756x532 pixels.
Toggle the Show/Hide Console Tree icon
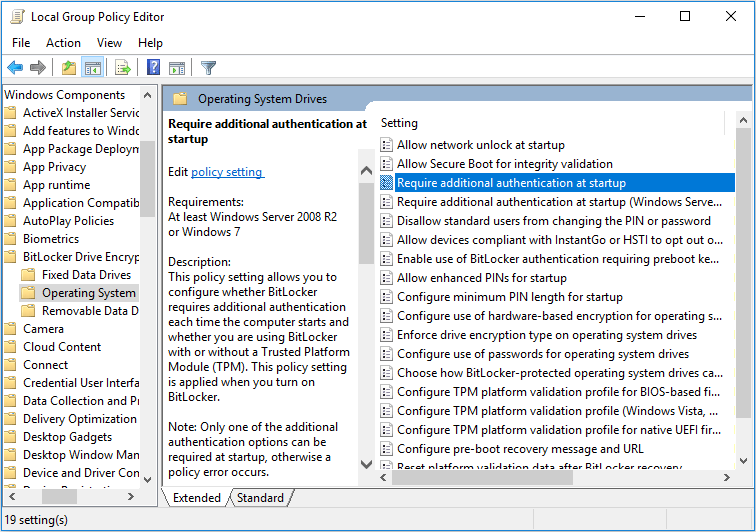click(93, 68)
